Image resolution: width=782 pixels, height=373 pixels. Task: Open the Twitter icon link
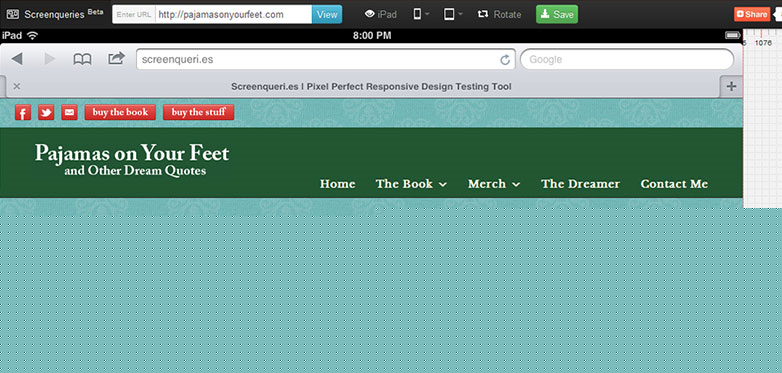click(x=46, y=113)
